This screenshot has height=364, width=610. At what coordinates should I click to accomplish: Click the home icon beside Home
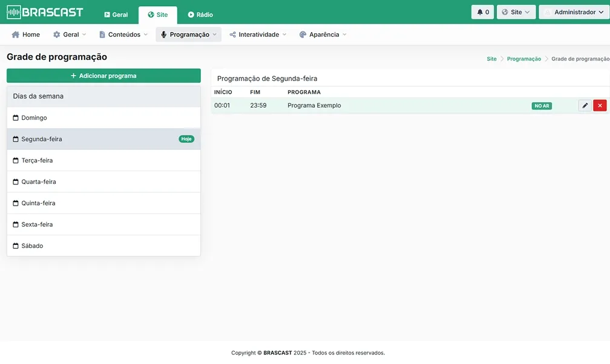[16, 34]
